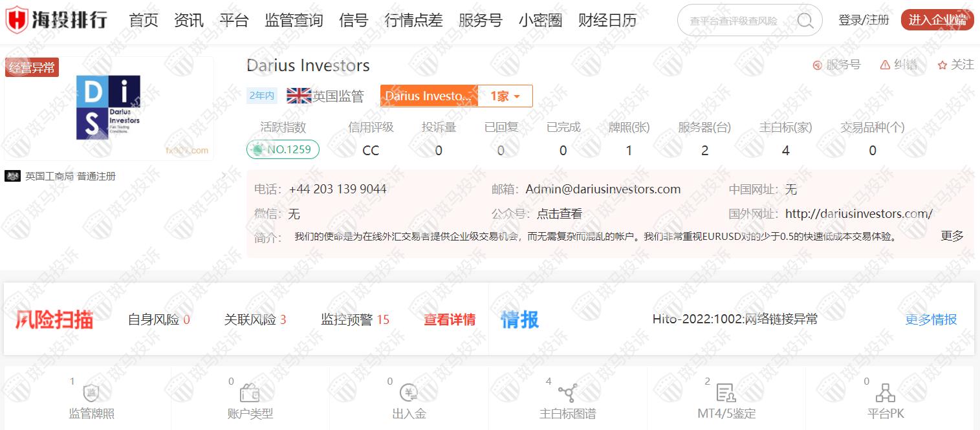Click the 经营异常 red badge
The width and height of the screenshot is (980, 430).
32,67
